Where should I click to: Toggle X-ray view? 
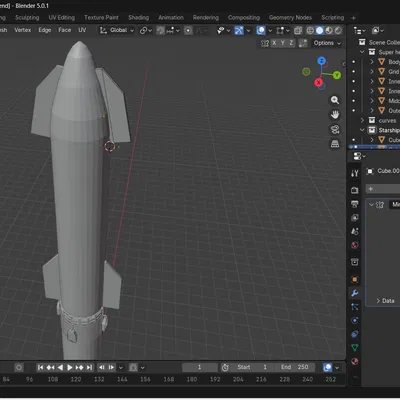[298, 31]
